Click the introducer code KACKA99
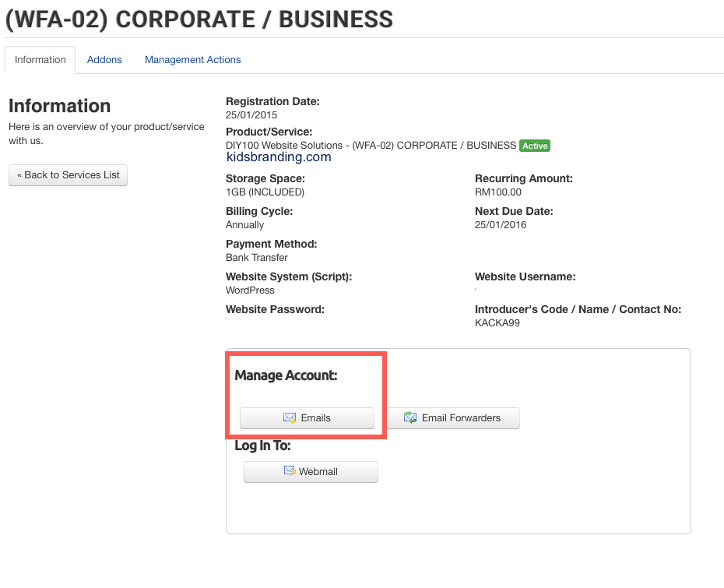Viewport: 724px width, 588px height. click(497, 323)
